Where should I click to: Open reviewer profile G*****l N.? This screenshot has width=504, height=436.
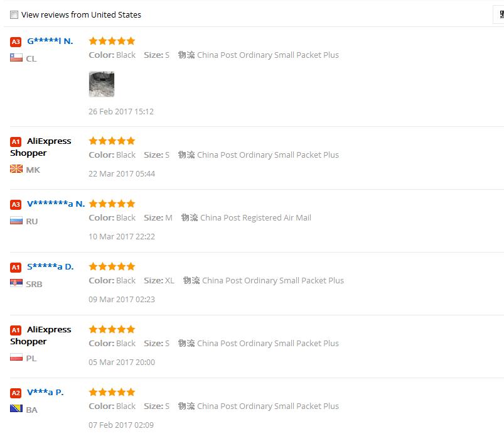50,41
